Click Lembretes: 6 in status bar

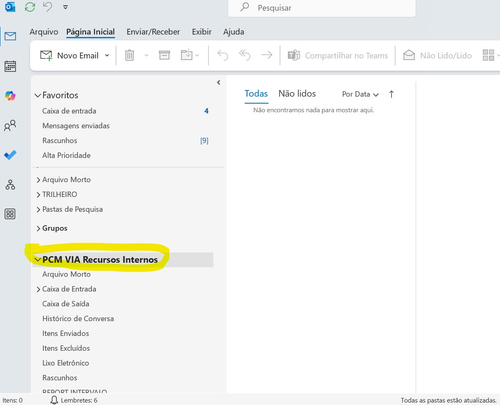(x=79, y=400)
